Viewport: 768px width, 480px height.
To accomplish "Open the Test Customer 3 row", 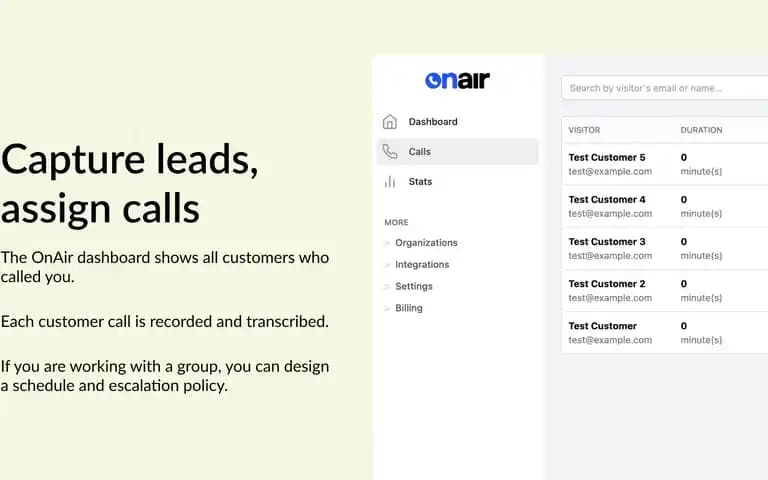I will (x=665, y=248).
